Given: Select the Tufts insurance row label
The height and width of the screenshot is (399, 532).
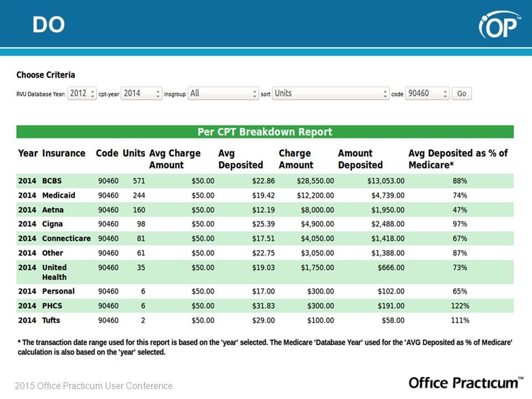Looking at the screenshot, I should point(51,320).
